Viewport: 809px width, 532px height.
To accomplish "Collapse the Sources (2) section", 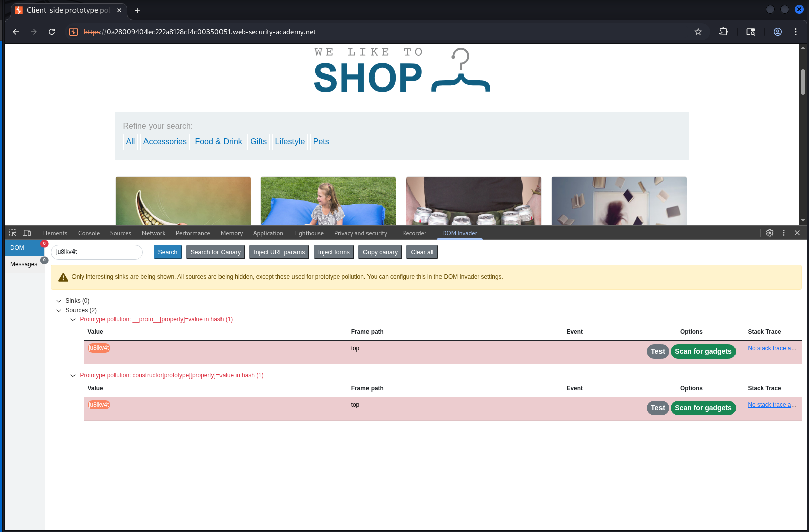I will pos(59,310).
